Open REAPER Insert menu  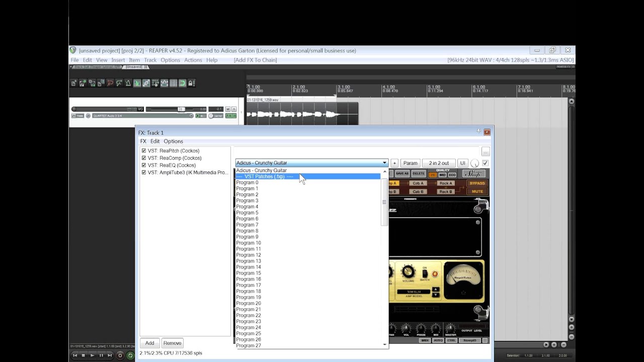pos(118,60)
